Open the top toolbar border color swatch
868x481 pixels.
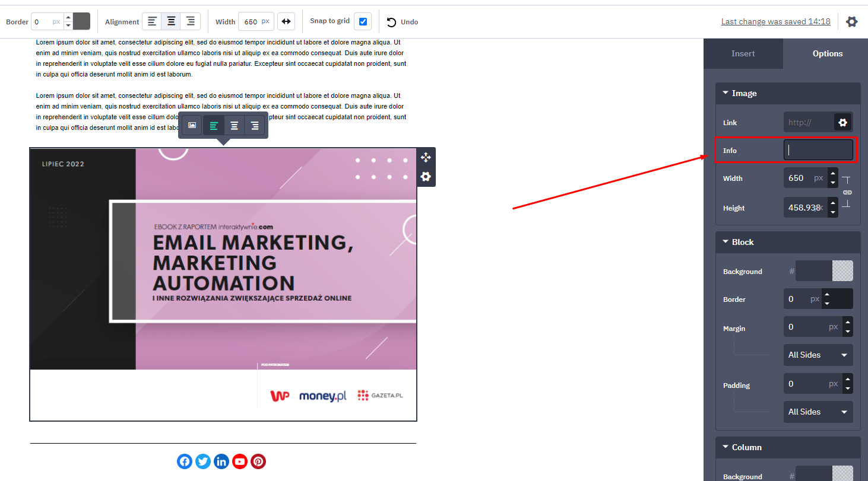81,22
